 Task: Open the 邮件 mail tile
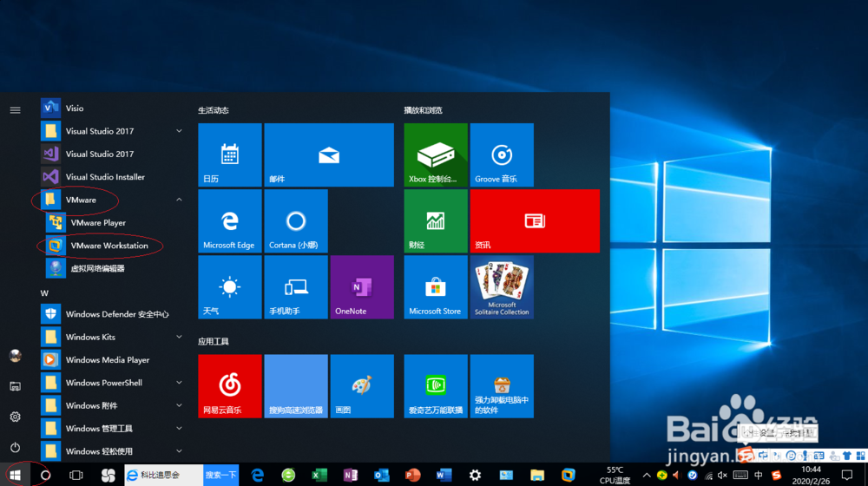click(x=329, y=154)
